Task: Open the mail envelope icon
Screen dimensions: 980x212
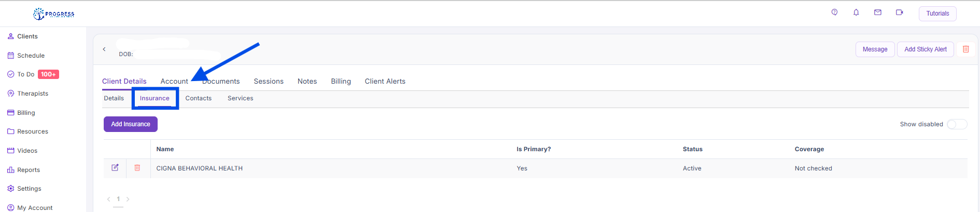Action: (878, 12)
